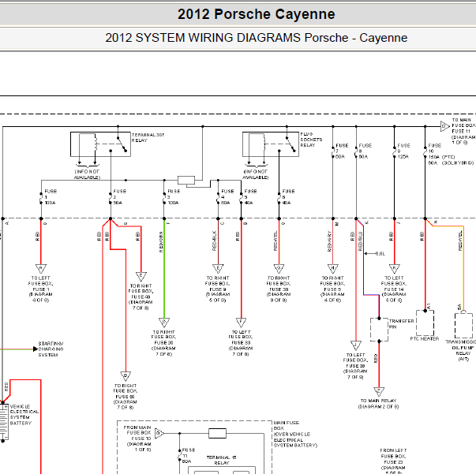Click connector triangle A to left fuse box fuse 1

(x=41, y=268)
